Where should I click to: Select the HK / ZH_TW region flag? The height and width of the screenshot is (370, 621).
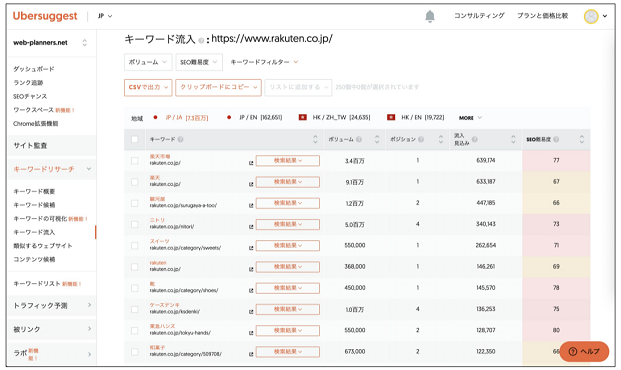point(303,117)
